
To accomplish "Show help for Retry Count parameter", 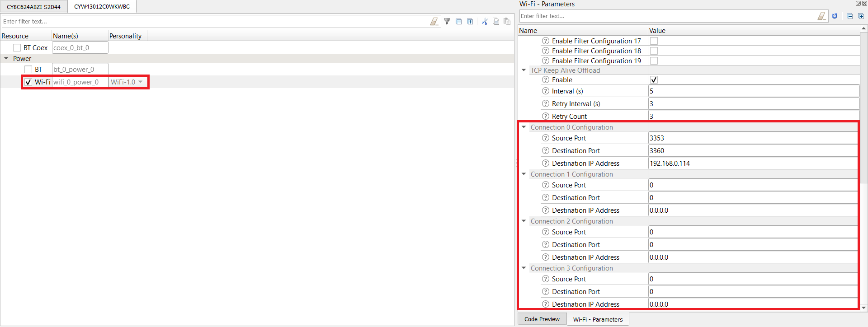I will point(546,116).
